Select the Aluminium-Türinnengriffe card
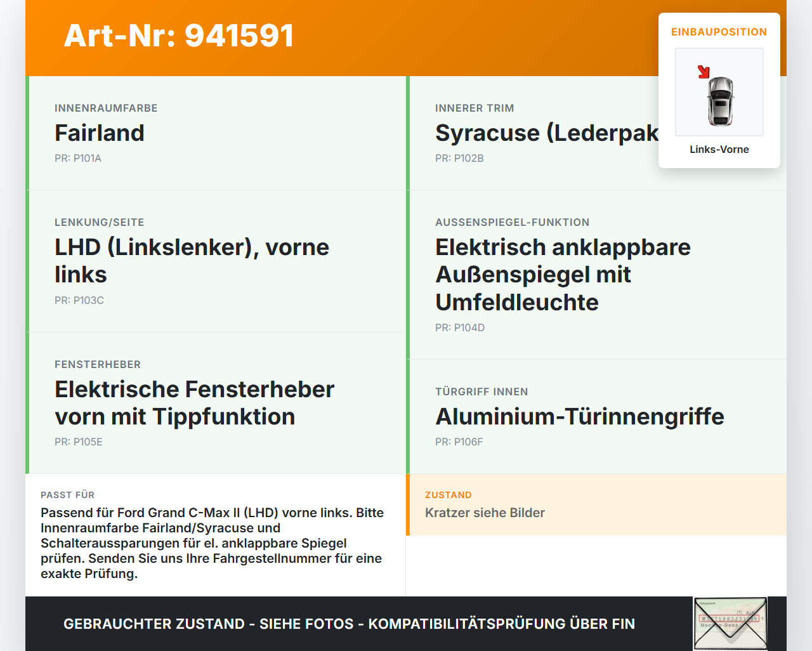 point(596,417)
